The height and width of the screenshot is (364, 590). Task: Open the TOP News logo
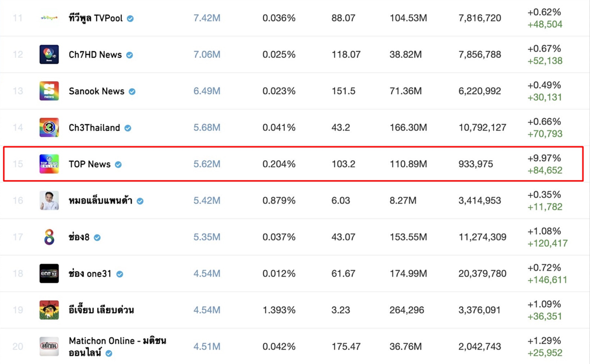pyautogui.click(x=49, y=164)
